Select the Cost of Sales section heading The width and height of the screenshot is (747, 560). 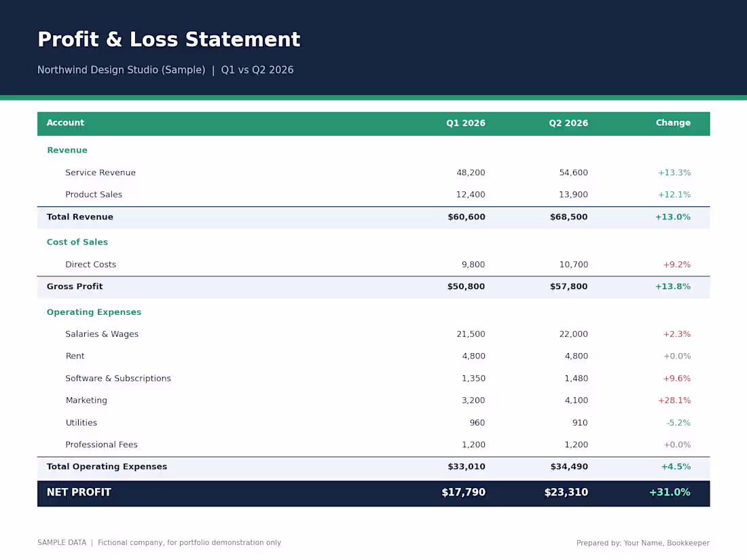[x=77, y=242]
